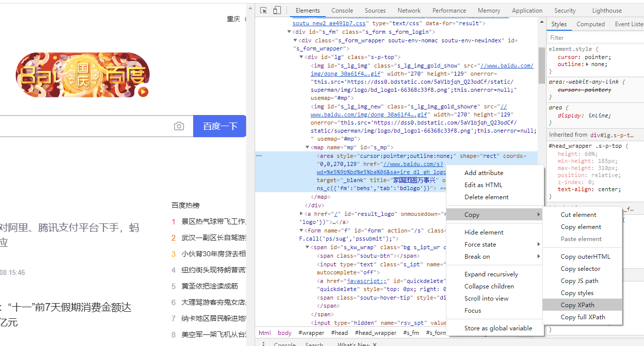Collapse the form id="form" node
This screenshot has height=346, width=644.
pyautogui.click(x=301, y=230)
